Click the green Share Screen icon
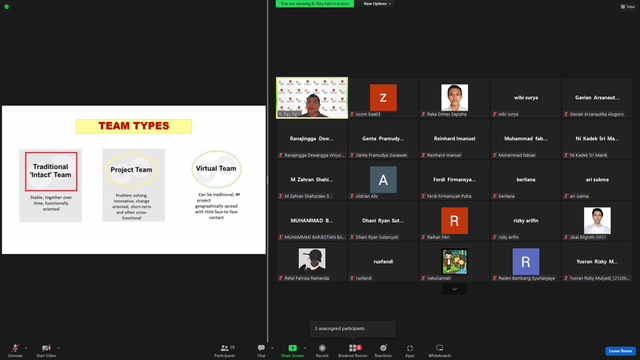This screenshot has height=360, width=640. tap(292, 348)
